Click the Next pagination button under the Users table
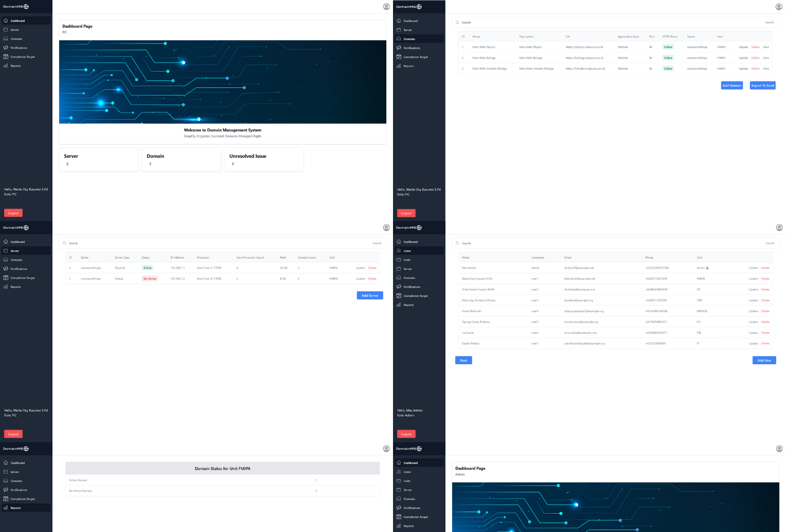This screenshot has height=532, width=786. [x=464, y=360]
